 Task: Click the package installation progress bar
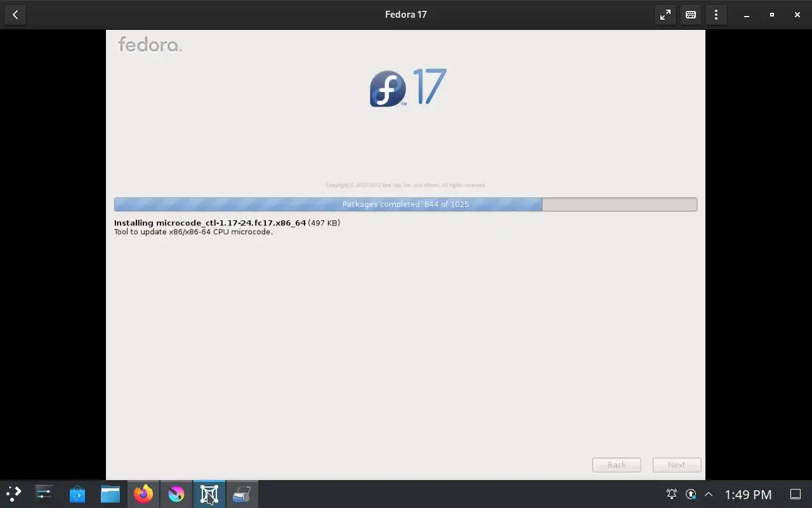pos(405,204)
